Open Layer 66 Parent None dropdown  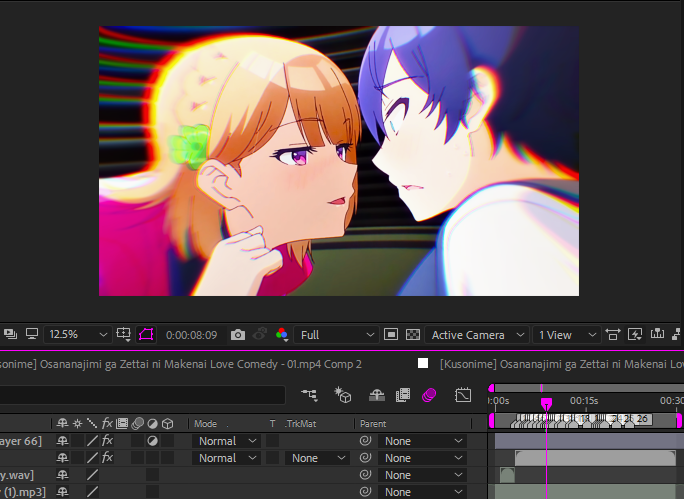[x=422, y=441]
